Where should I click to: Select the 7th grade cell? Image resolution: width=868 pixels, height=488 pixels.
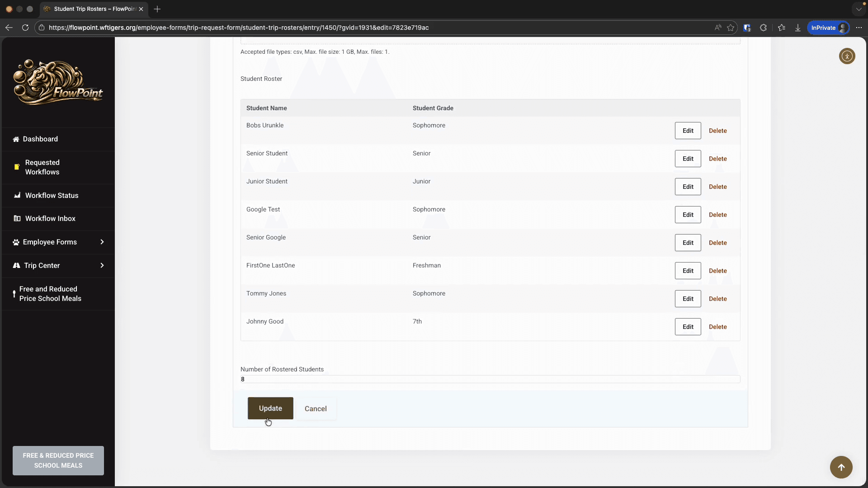pyautogui.click(x=417, y=321)
